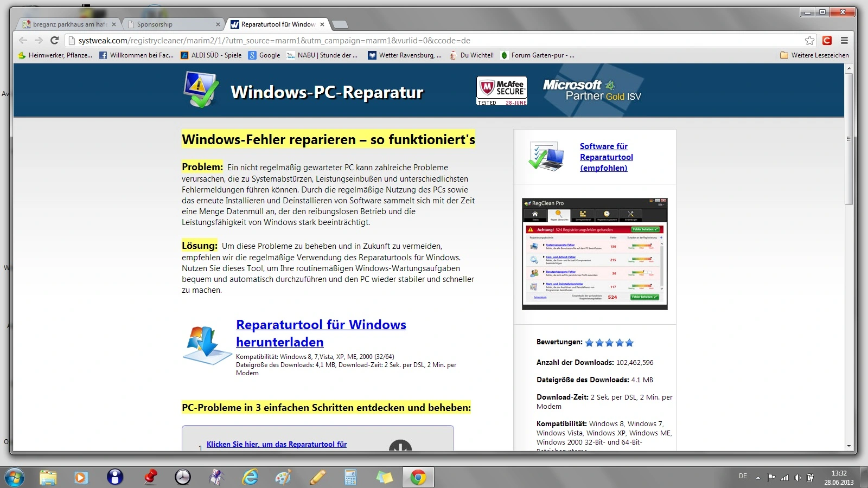Click the blue download arrow Windows icon
This screenshot has height=488, width=868.
207,345
